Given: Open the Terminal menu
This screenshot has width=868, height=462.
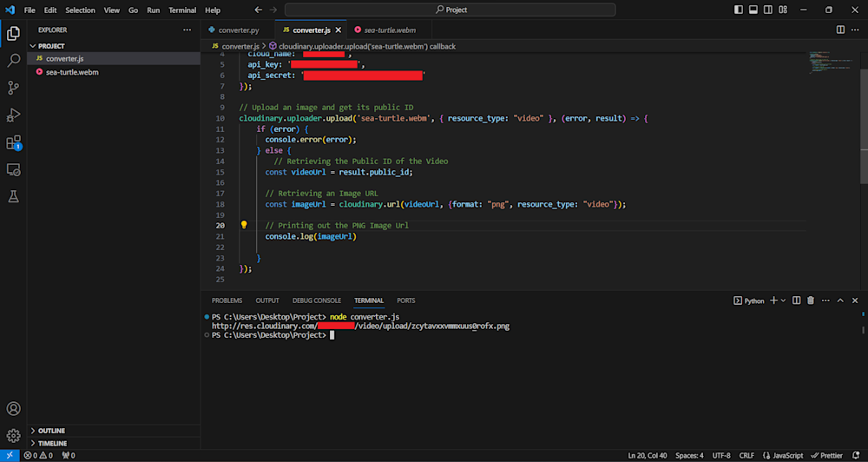Looking at the screenshot, I should coord(182,10).
